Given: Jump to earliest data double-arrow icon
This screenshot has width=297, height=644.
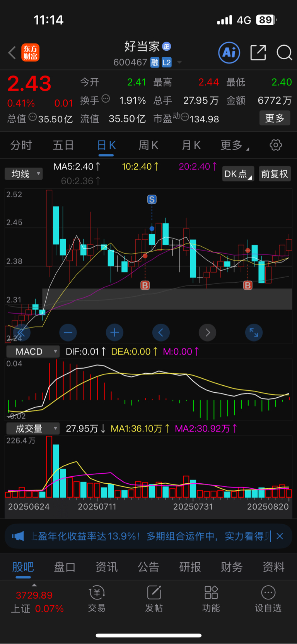Looking at the screenshot, I should click(x=21, y=332).
